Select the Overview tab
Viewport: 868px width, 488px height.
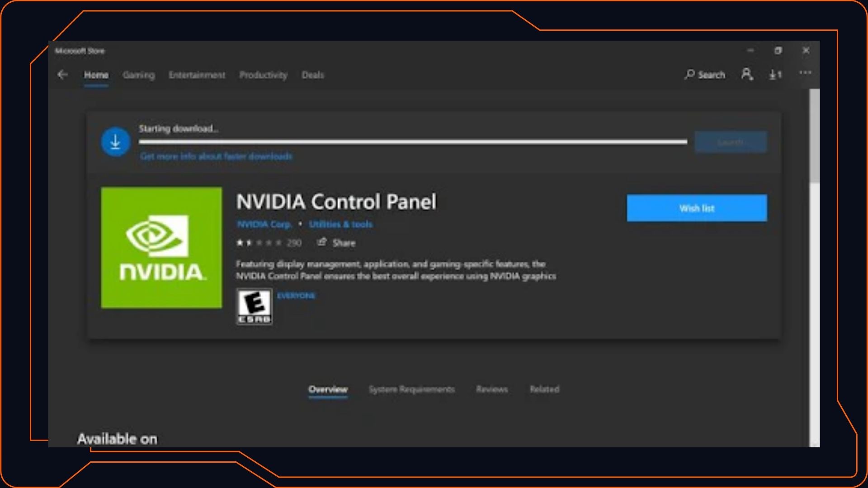[328, 389]
